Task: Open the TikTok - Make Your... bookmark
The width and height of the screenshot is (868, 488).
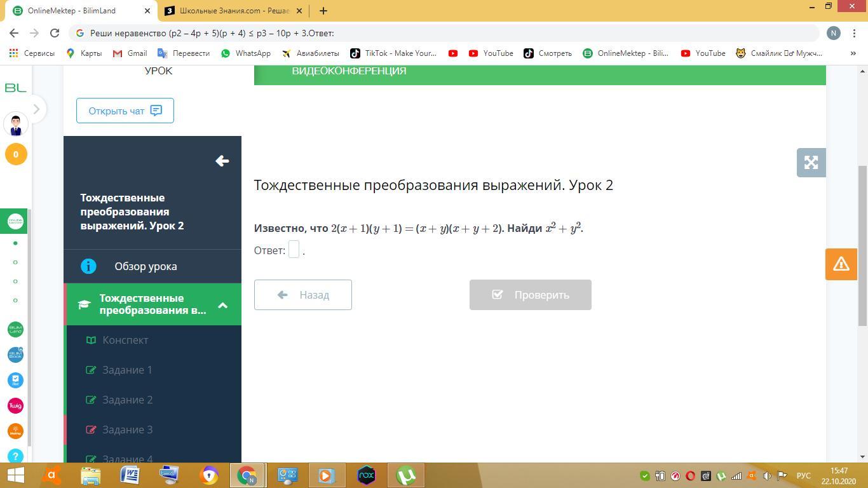Action: [393, 53]
